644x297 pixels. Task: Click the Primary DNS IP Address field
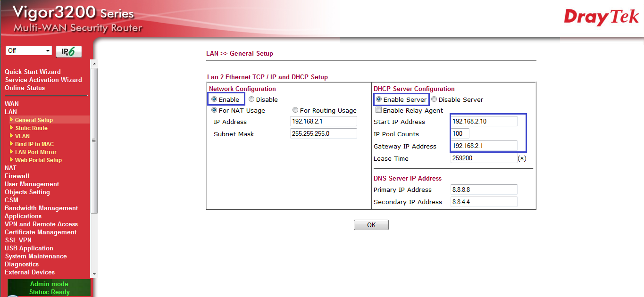(484, 190)
